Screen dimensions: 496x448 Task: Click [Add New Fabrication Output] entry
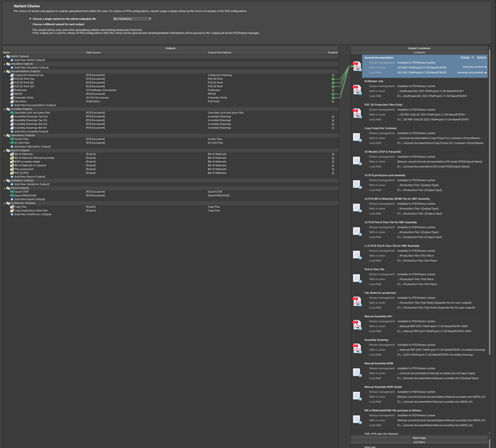pyautogui.click(x=32, y=146)
